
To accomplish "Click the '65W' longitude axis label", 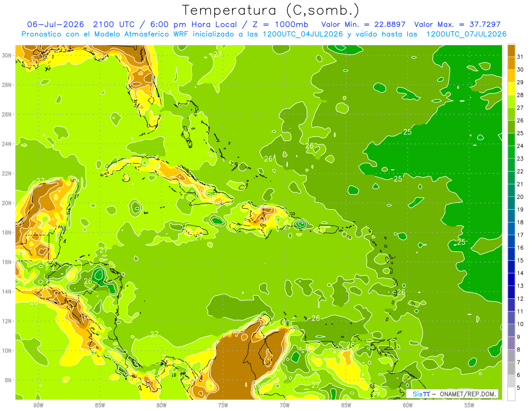I will (346, 405).
